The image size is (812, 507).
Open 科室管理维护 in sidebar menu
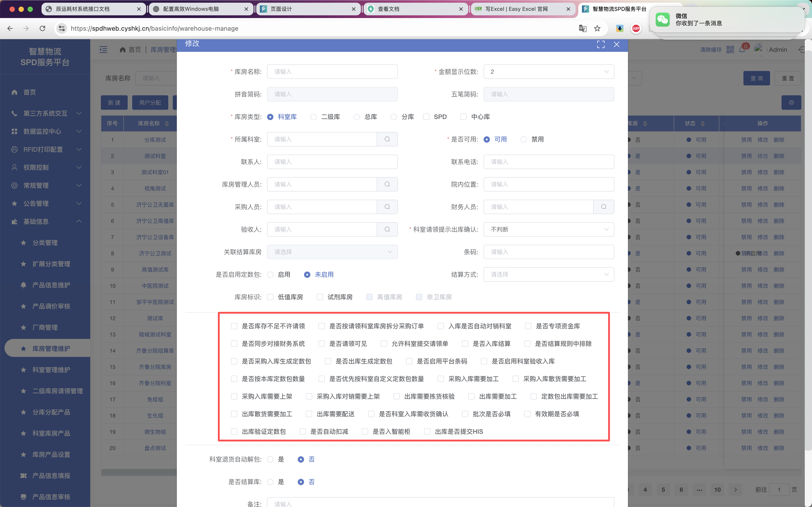pyautogui.click(x=51, y=370)
